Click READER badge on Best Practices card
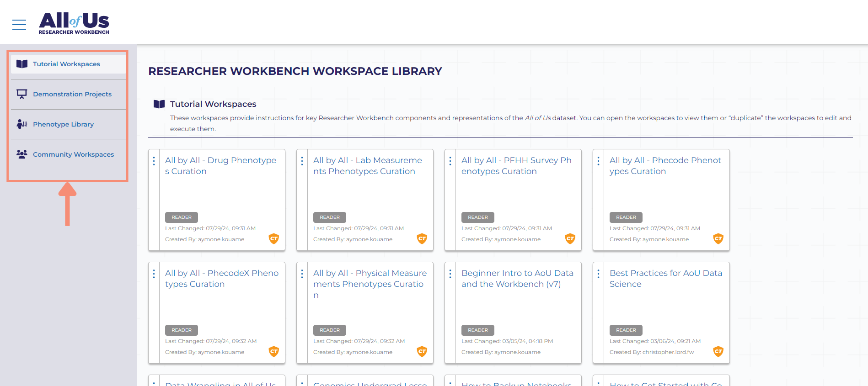This screenshot has width=868, height=386. click(x=626, y=330)
